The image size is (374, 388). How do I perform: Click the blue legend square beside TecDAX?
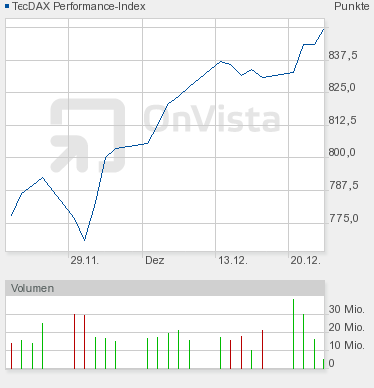[x=7, y=6]
